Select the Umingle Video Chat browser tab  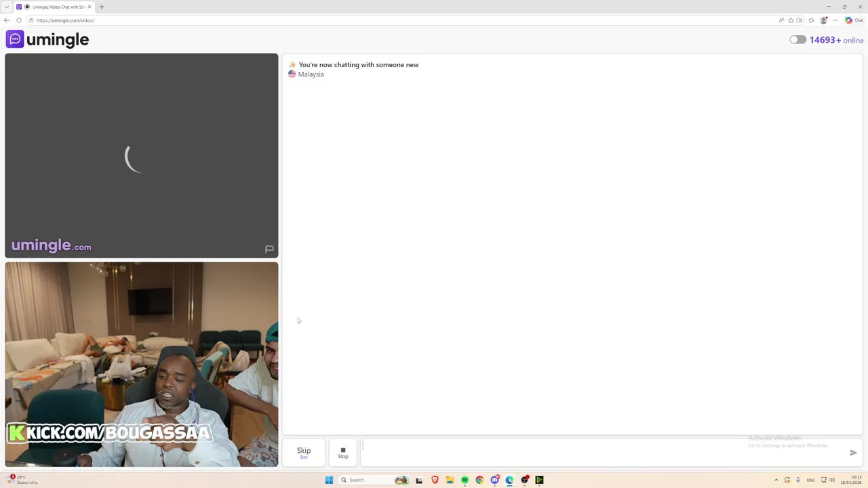pos(54,7)
